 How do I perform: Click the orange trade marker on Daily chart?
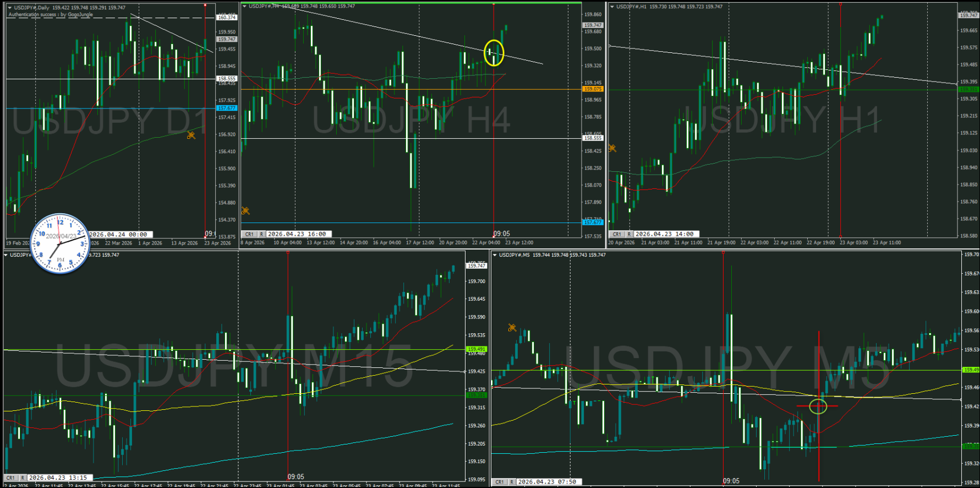[x=191, y=135]
